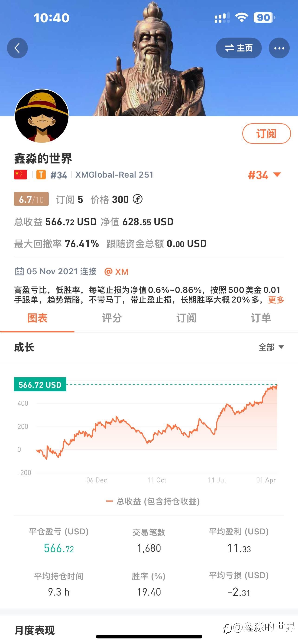298x644 pixels.
Task: Tap the Luffy straw hat avatar
Action: coord(42,116)
